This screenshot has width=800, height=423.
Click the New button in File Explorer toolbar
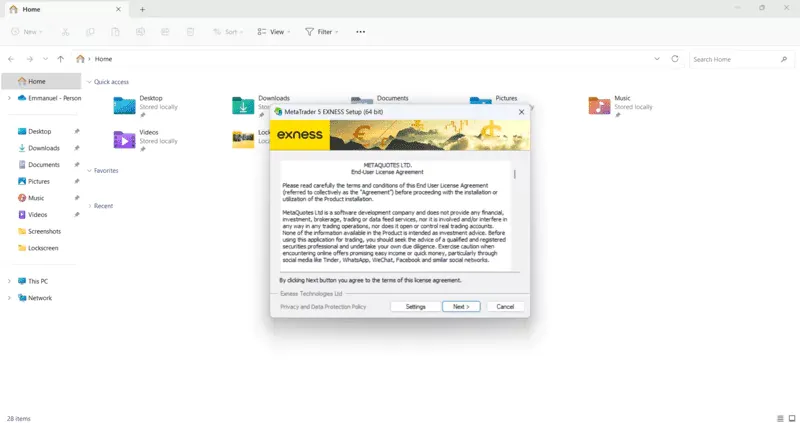(27, 32)
